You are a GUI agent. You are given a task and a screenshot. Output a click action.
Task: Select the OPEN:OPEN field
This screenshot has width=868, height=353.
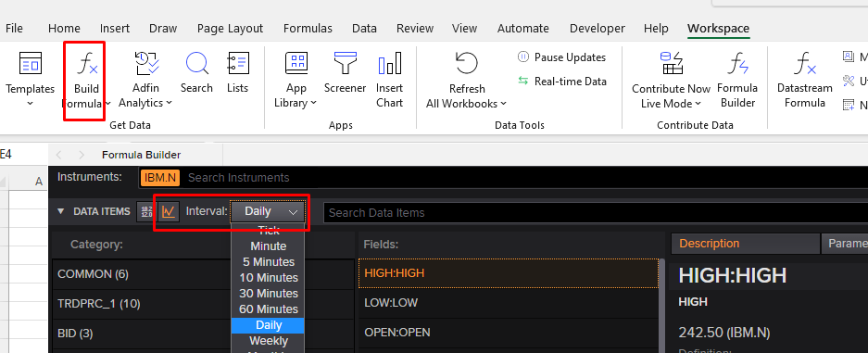point(509,332)
